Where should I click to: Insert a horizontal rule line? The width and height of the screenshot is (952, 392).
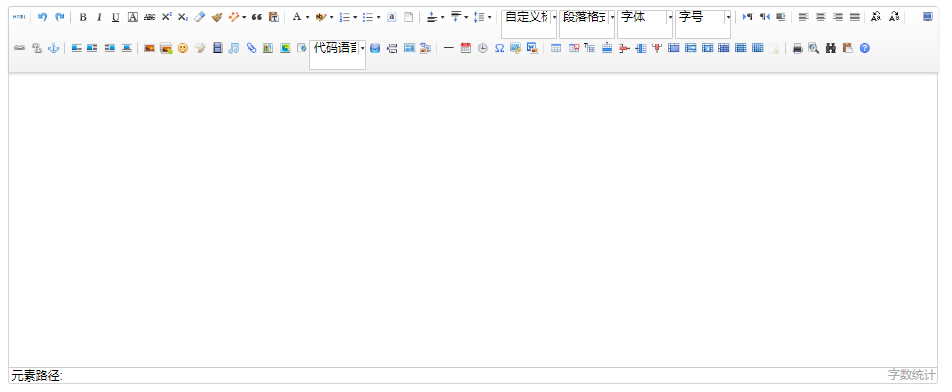pos(448,48)
